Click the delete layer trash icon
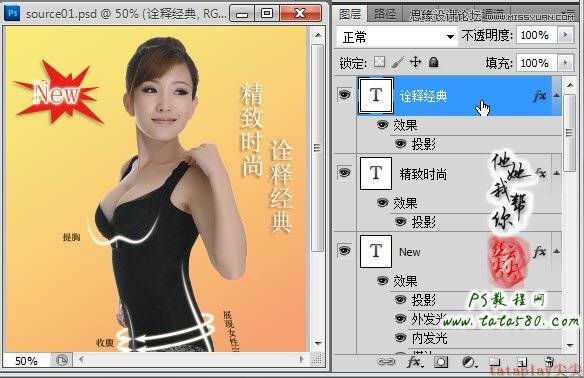This screenshot has width=584, height=378. click(549, 362)
